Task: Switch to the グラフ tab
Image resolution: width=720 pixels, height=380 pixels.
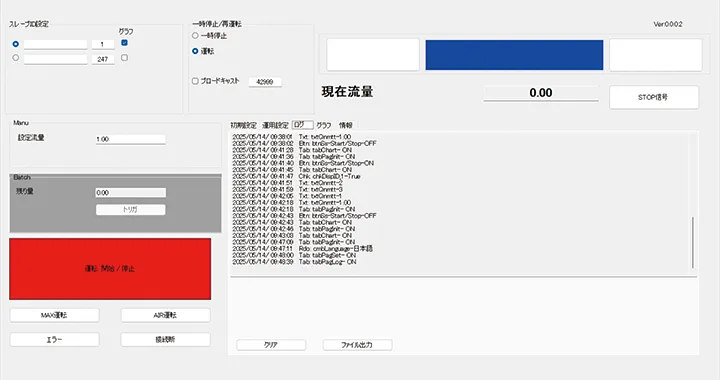Action: (324, 125)
